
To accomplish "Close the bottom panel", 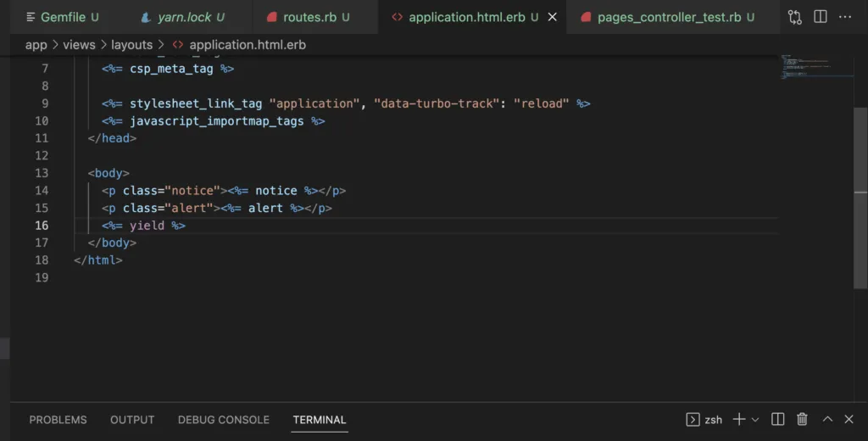I will [x=849, y=420].
